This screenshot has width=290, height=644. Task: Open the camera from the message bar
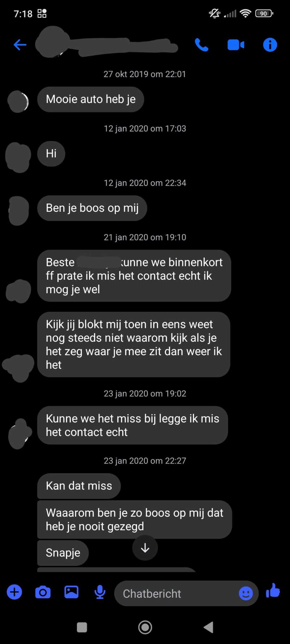(x=43, y=592)
